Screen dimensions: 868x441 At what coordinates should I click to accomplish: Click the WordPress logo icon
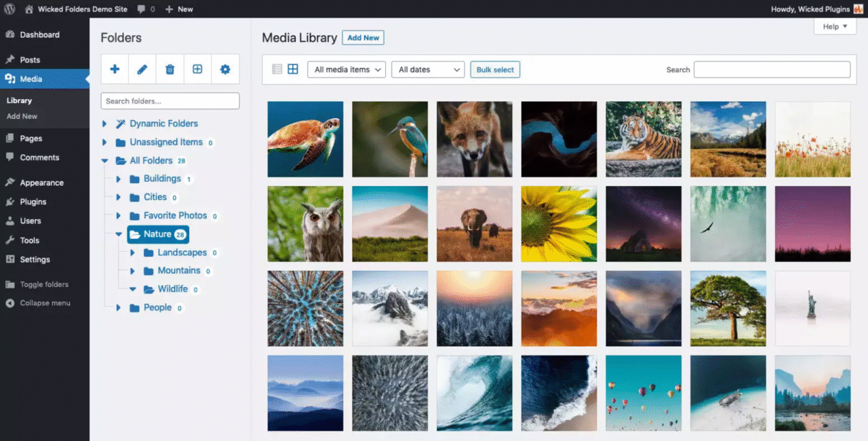tap(10, 9)
